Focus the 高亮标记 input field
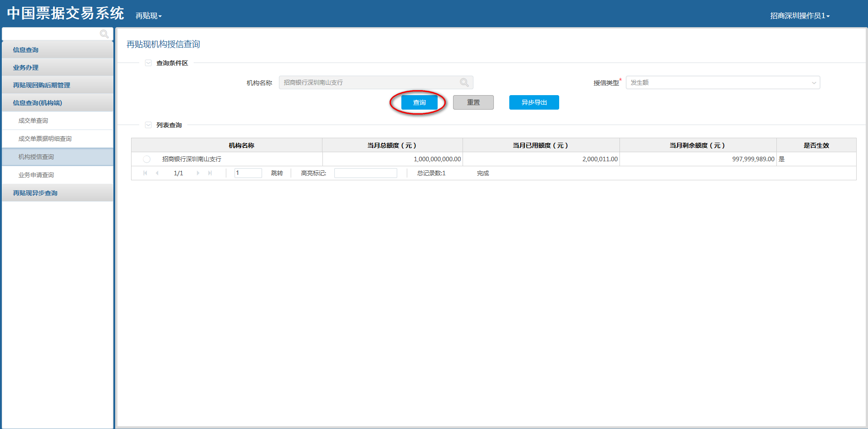The height and width of the screenshot is (429, 868). (x=366, y=173)
